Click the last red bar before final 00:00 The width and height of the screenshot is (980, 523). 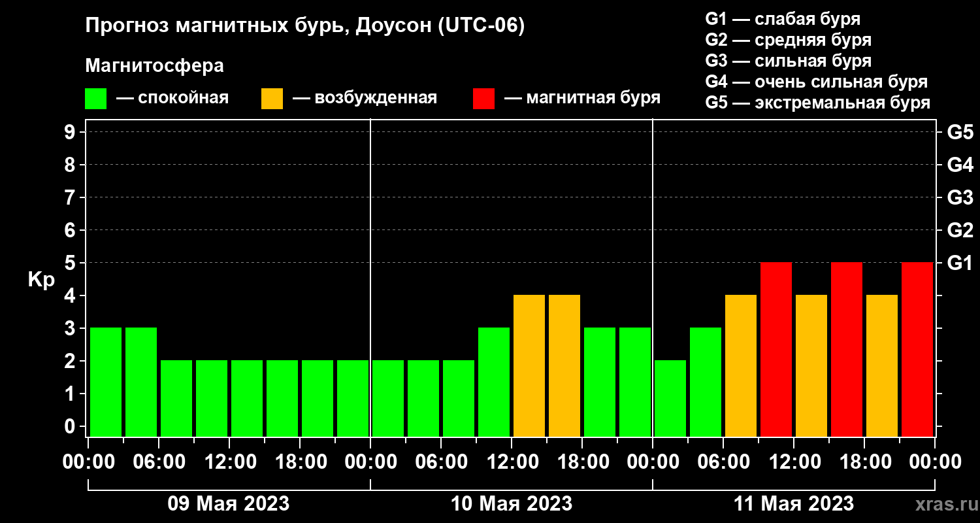[x=917, y=349]
